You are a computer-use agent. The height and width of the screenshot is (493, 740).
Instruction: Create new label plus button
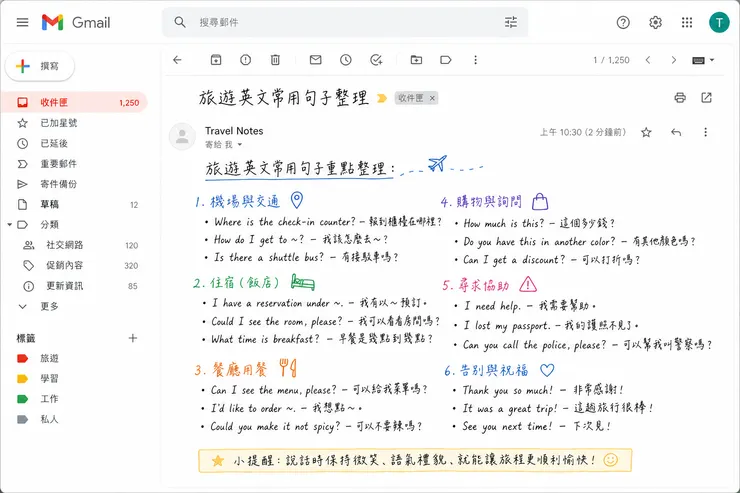tap(133, 338)
